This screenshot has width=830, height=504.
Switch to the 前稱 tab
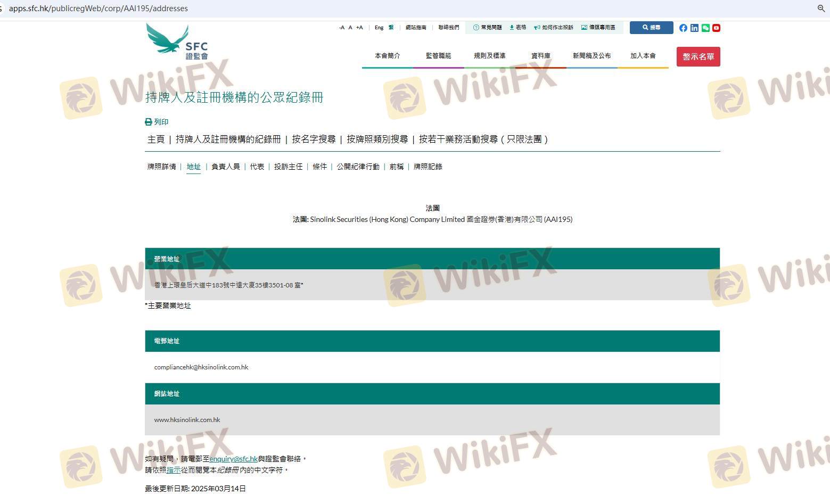tap(397, 167)
